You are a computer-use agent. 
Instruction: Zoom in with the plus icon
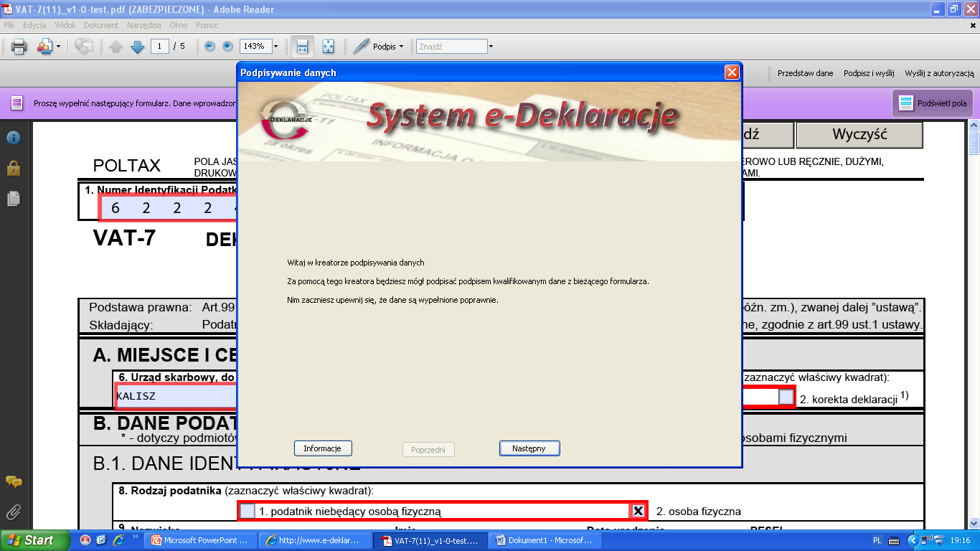point(228,46)
